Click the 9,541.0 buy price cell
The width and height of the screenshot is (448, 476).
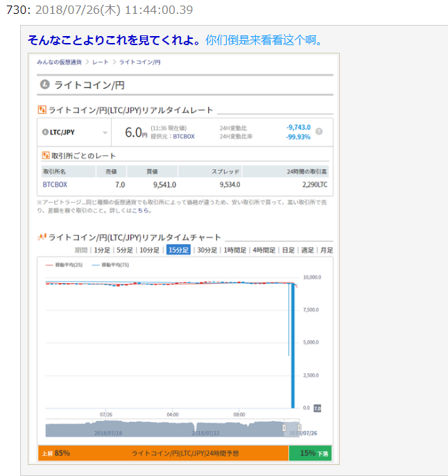pyautogui.click(x=164, y=185)
